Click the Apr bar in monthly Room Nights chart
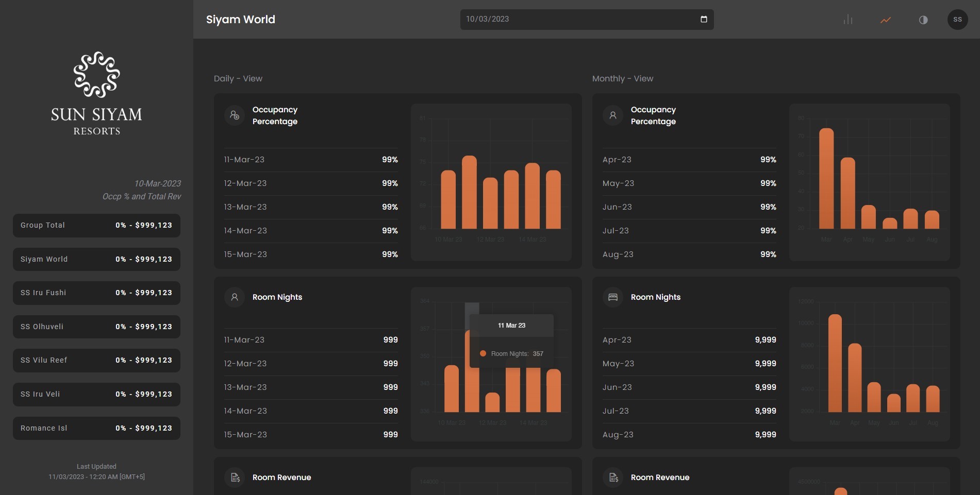The image size is (980, 495). pyautogui.click(x=855, y=378)
